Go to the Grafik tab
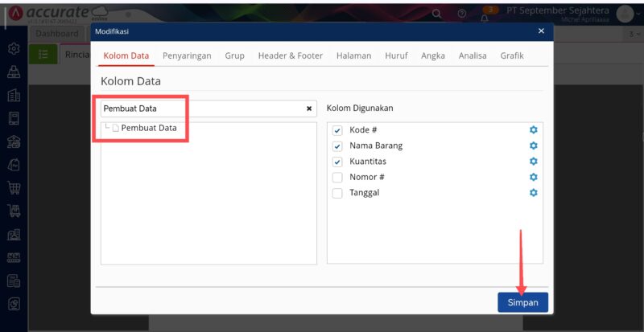Screen dimensions: 644x332 coord(512,56)
